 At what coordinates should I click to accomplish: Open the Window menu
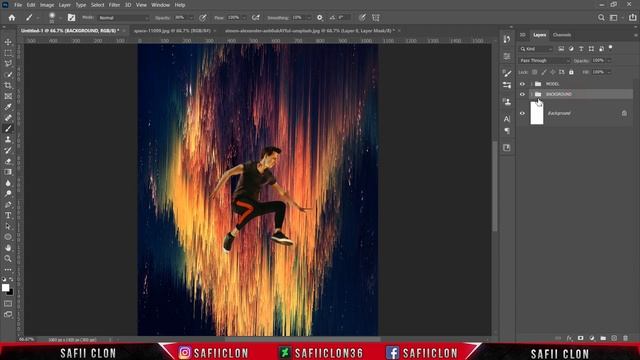tap(160, 5)
